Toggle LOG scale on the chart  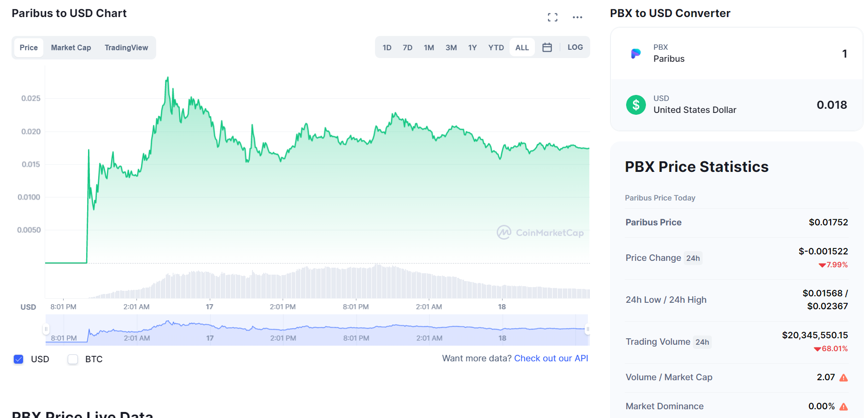pos(575,47)
